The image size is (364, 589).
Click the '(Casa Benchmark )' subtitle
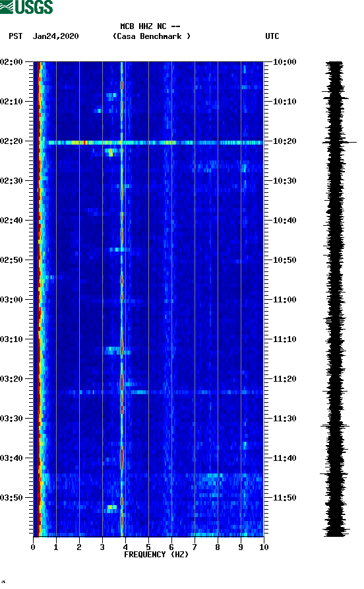[152, 36]
